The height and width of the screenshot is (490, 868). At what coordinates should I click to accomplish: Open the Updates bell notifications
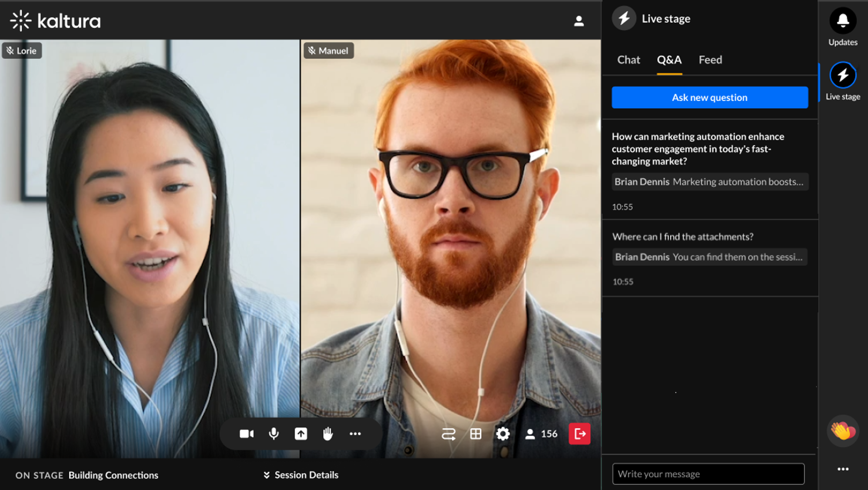coord(843,21)
